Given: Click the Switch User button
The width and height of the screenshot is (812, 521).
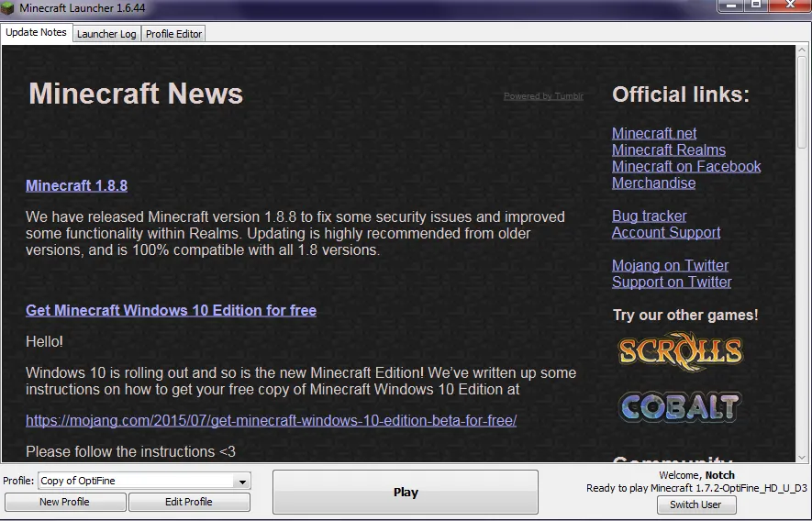Looking at the screenshot, I should (696, 504).
